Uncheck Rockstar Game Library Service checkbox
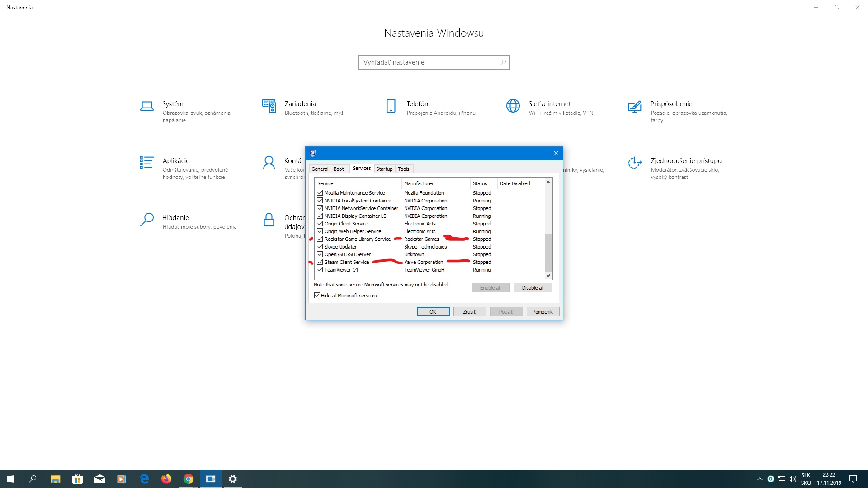This screenshot has width=868, height=488. pyautogui.click(x=320, y=239)
